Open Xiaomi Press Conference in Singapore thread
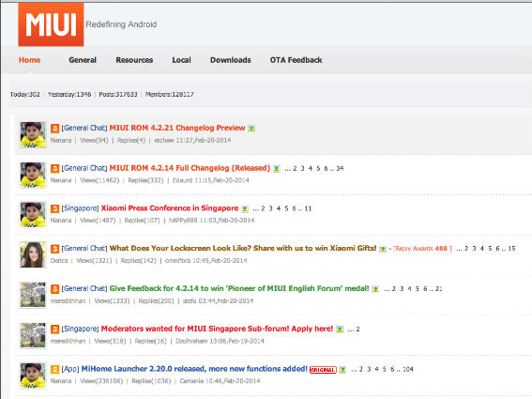532x399 pixels. click(x=170, y=208)
